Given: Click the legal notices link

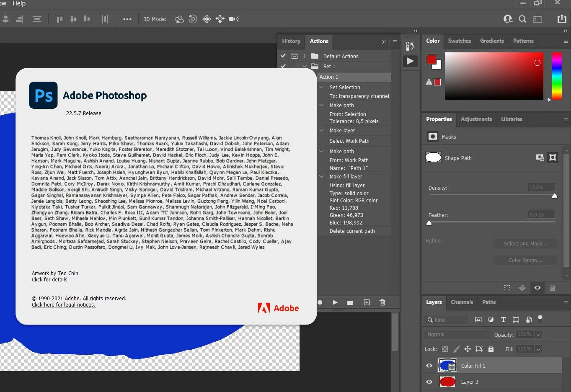Looking at the screenshot, I should coord(64,305).
